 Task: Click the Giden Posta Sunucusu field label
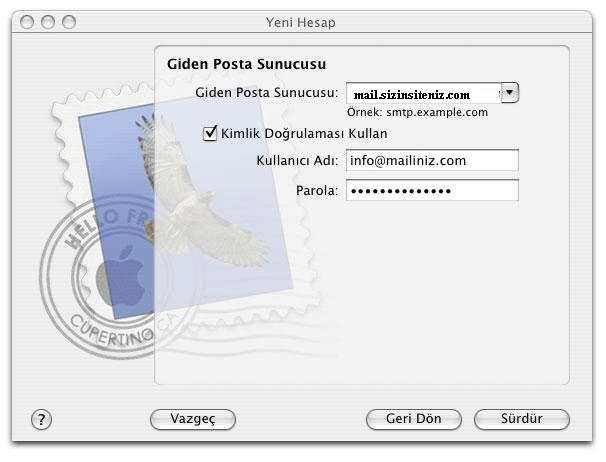pyautogui.click(x=267, y=93)
